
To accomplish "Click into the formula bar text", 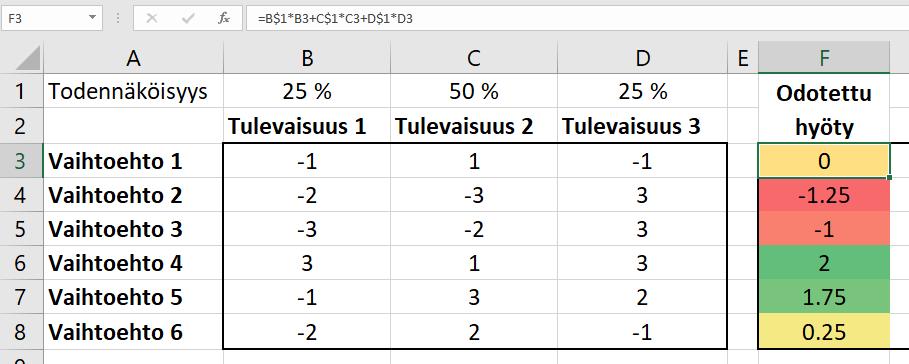I will [x=577, y=19].
